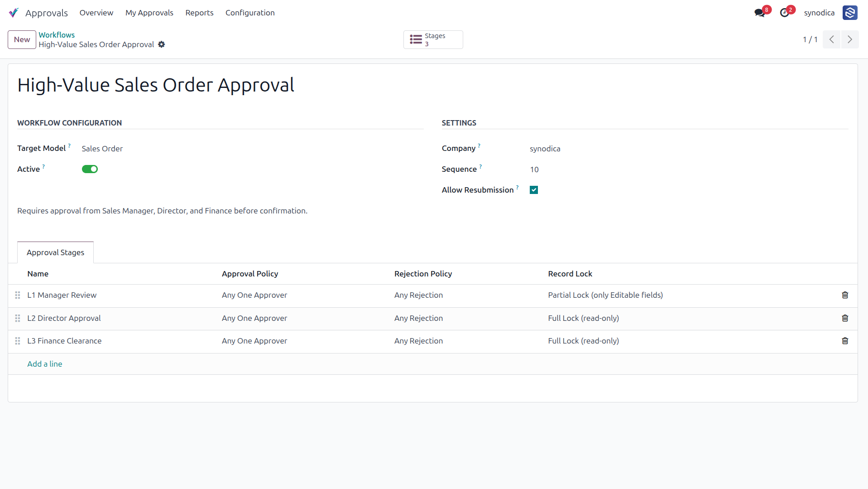Click L1 Manager Review Any Rejection cell
Screen dimensions: 868x489
point(418,295)
